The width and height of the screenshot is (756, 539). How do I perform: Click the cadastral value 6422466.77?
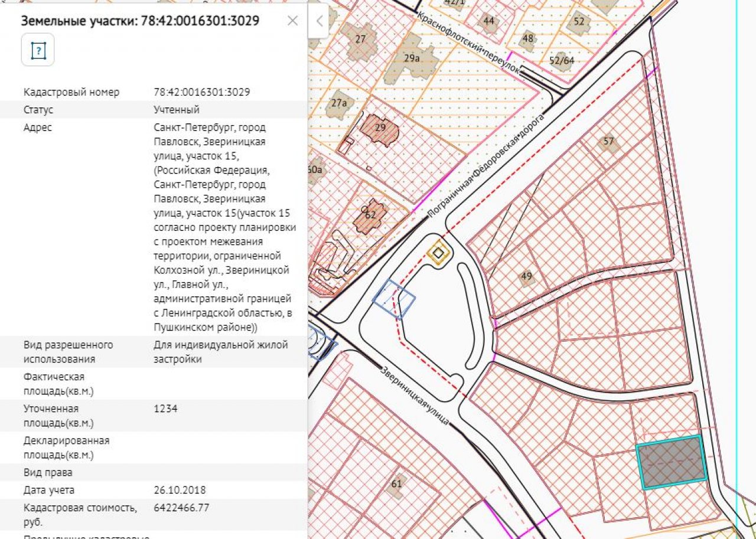click(x=181, y=508)
